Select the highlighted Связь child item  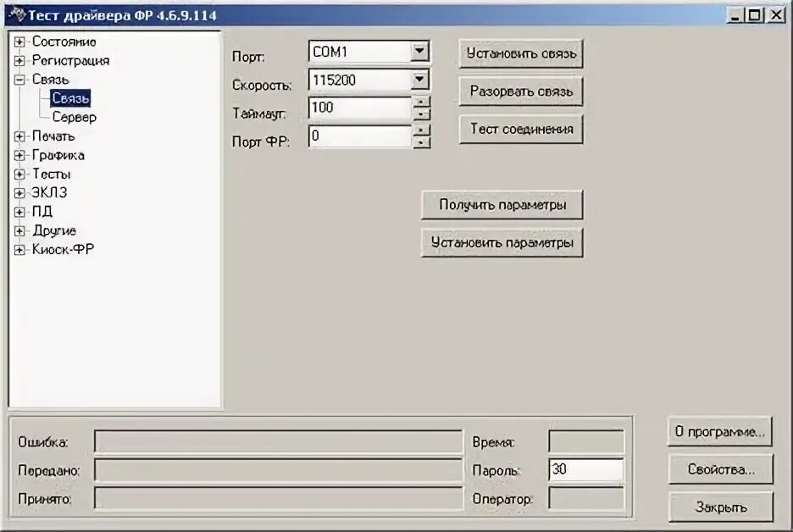tap(70, 98)
